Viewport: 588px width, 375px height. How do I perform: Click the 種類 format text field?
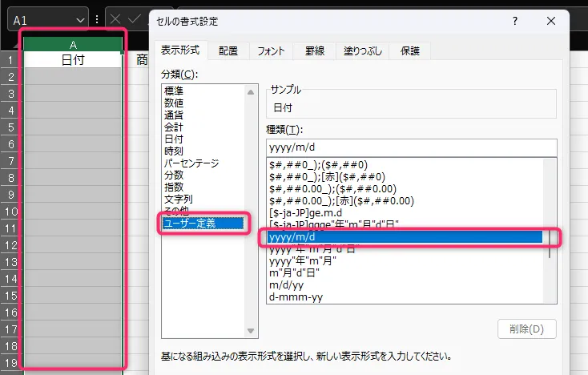[411, 147]
